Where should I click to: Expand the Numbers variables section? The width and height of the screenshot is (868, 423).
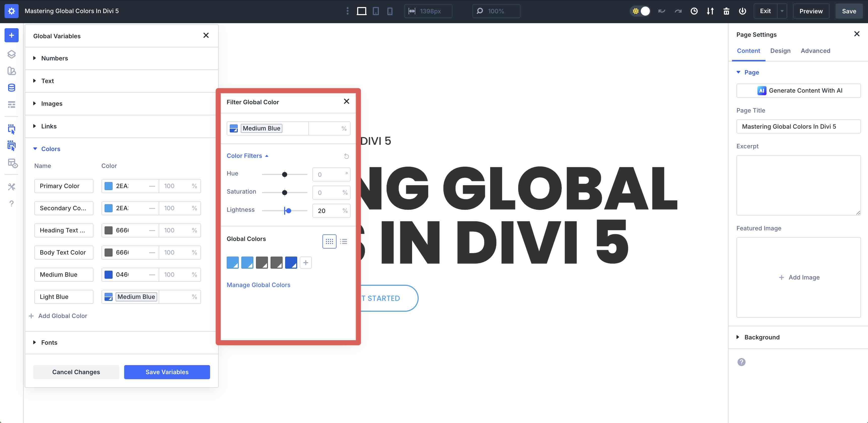55,58
